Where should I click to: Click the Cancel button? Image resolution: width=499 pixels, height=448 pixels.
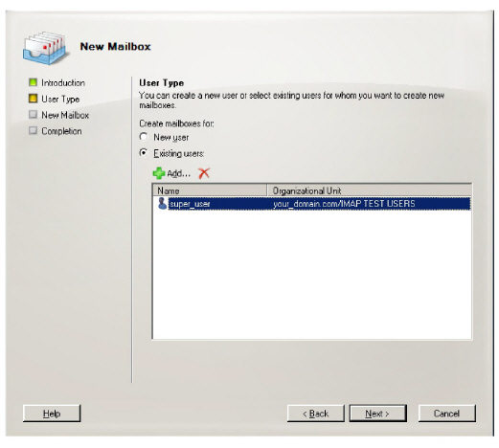coord(446,414)
